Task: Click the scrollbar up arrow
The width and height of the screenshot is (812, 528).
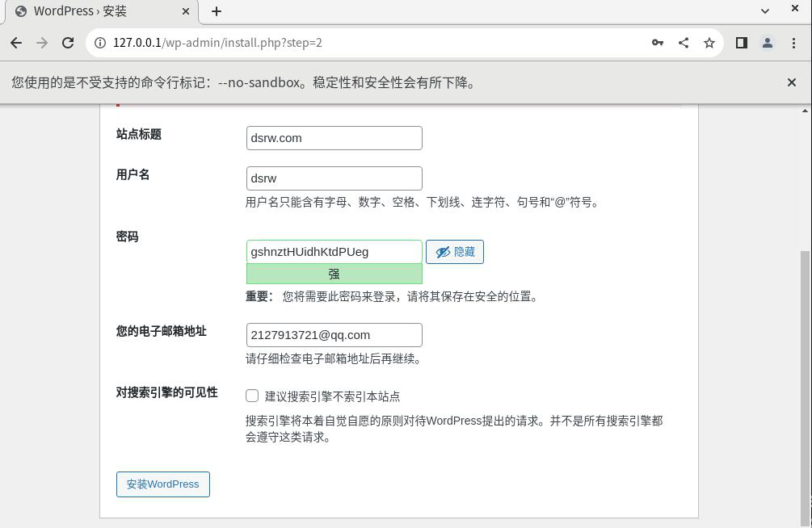Action: [x=805, y=111]
